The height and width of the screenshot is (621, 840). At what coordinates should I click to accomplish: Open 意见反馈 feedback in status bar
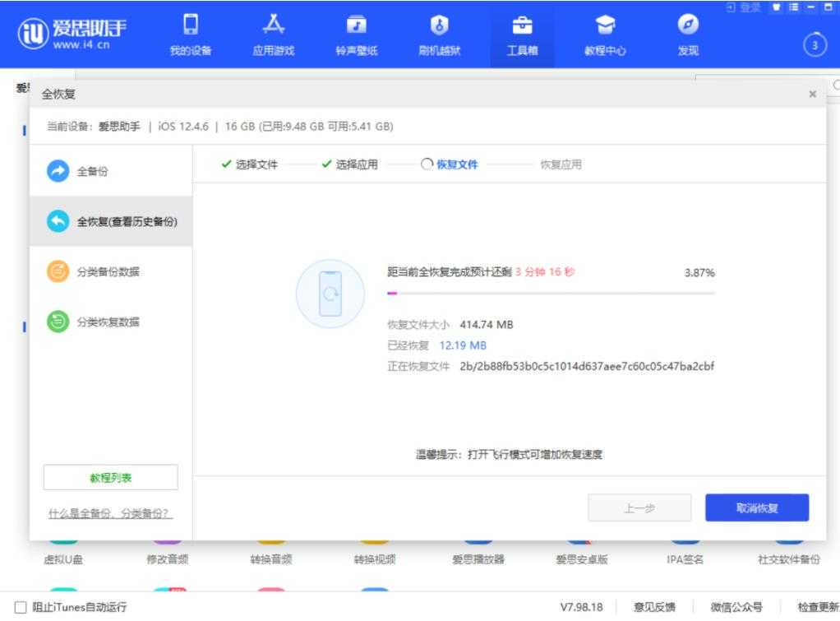coord(655,607)
